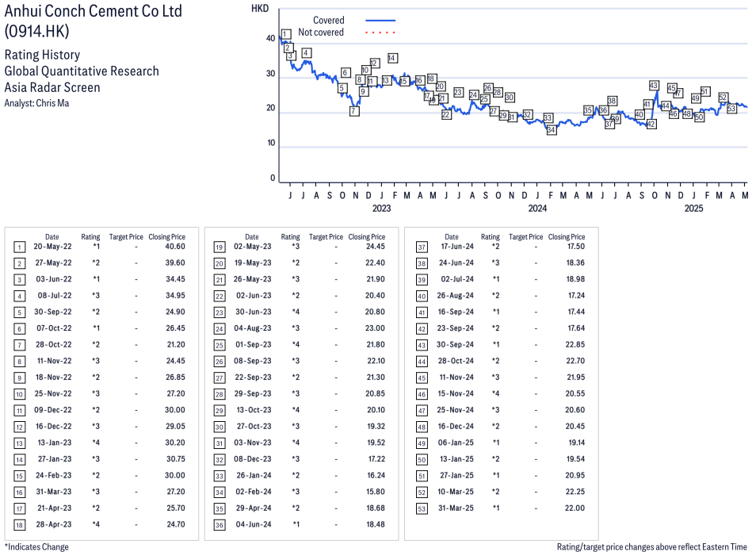
Task: Select chart marker 51 on the graph
Action: coord(705,92)
